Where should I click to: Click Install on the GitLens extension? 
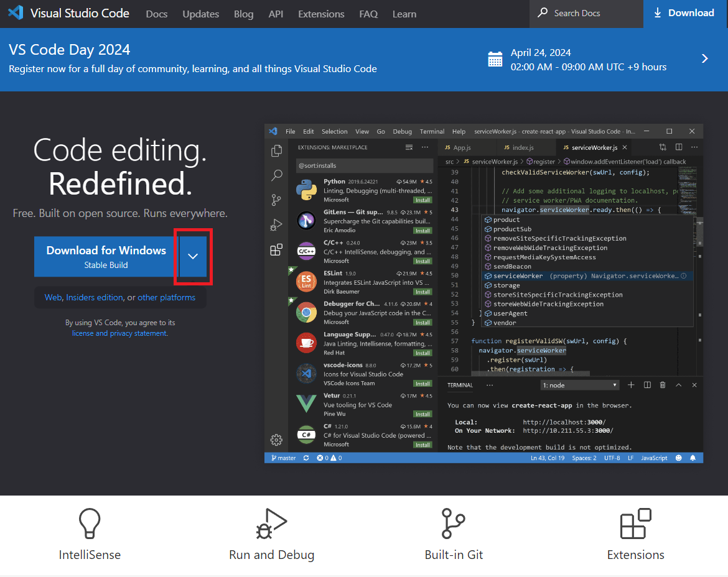[x=422, y=231]
